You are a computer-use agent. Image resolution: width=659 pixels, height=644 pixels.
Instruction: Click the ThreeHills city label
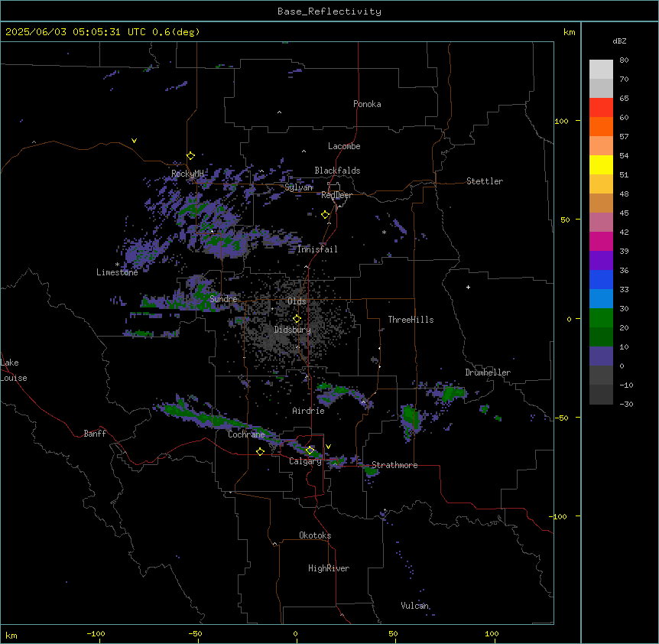[x=411, y=320]
